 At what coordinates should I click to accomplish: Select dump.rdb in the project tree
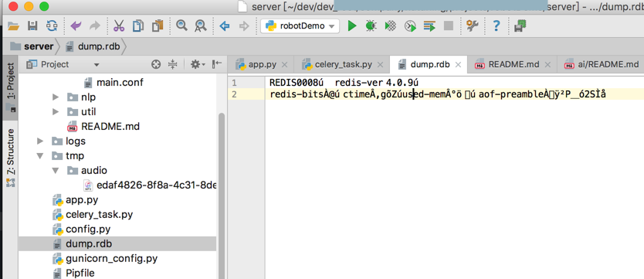click(117, 243)
